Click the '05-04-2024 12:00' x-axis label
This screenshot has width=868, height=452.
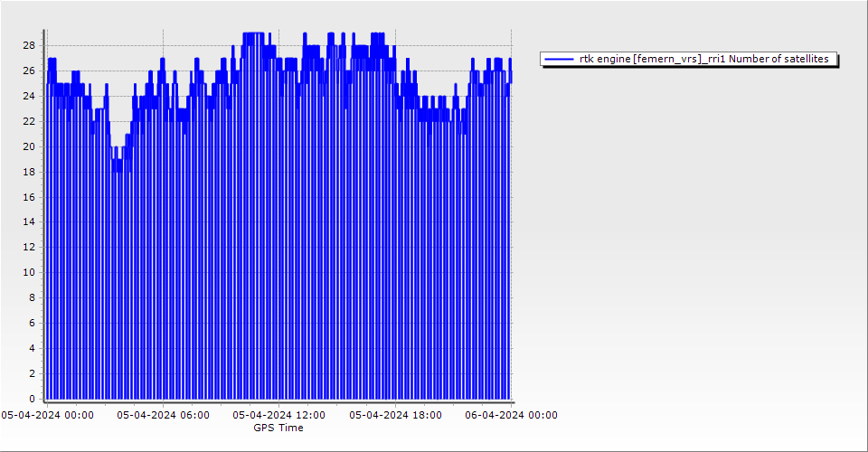pyautogui.click(x=278, y=415)
